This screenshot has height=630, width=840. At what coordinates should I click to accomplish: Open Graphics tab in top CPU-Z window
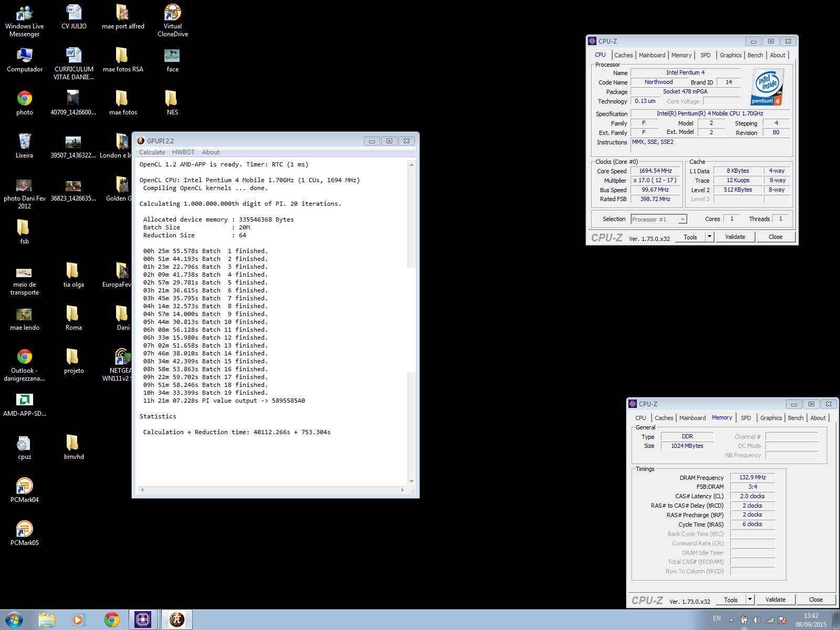pyautogui.click(x=730, y=55)
